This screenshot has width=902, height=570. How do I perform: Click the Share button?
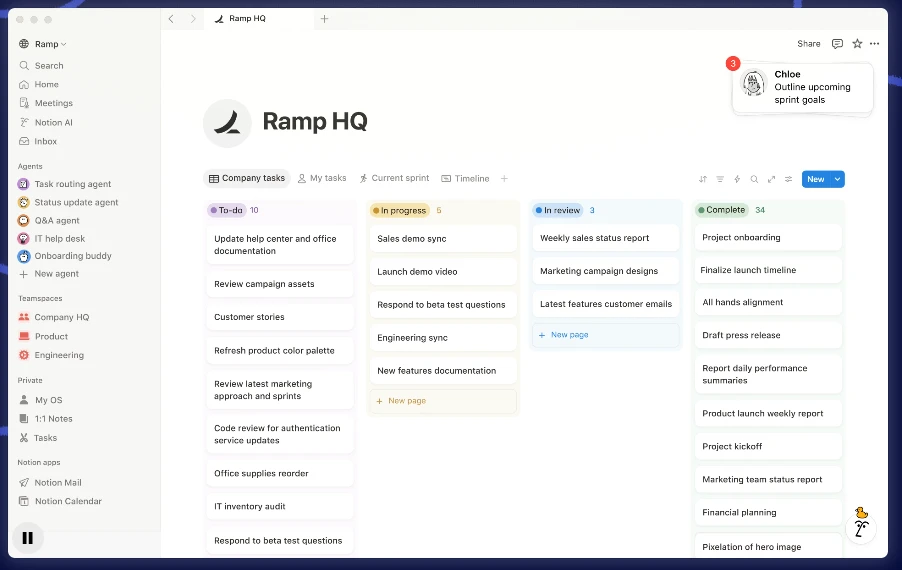point(808,44)
